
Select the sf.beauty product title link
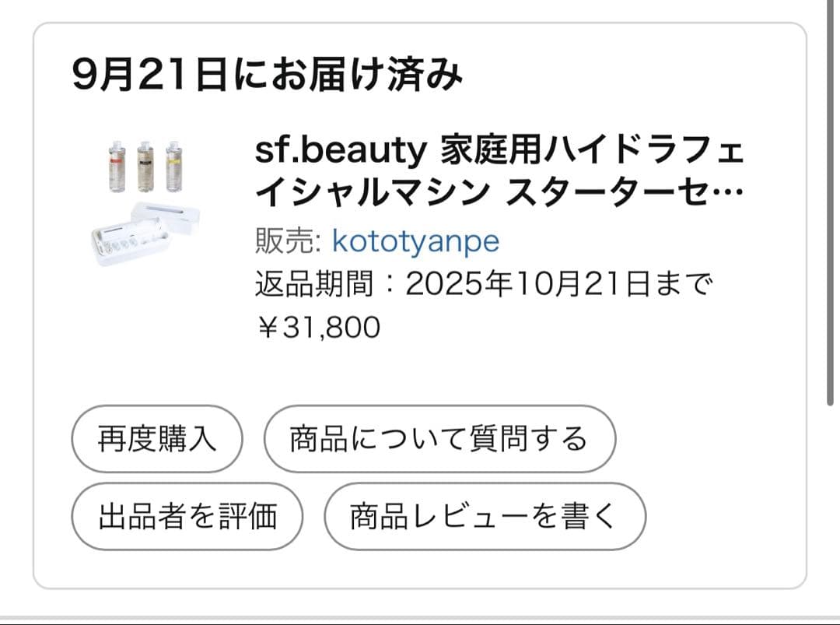pos(498,171)
